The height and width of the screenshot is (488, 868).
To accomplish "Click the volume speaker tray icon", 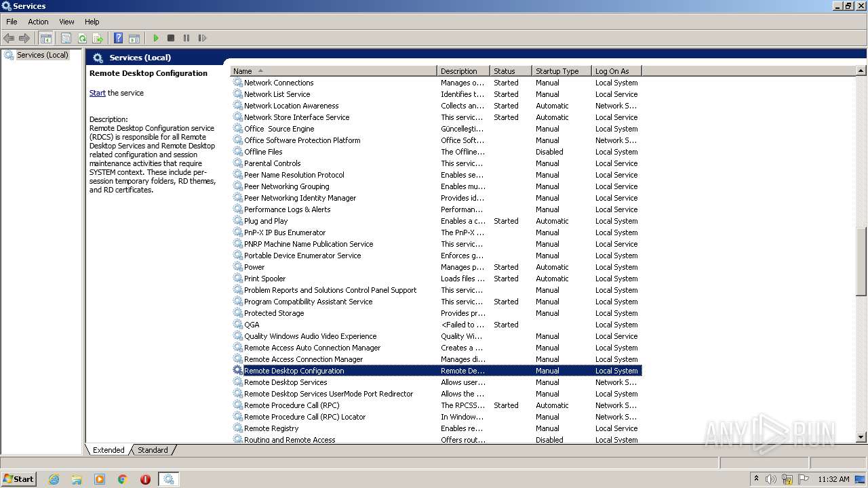I will point(771,479).
